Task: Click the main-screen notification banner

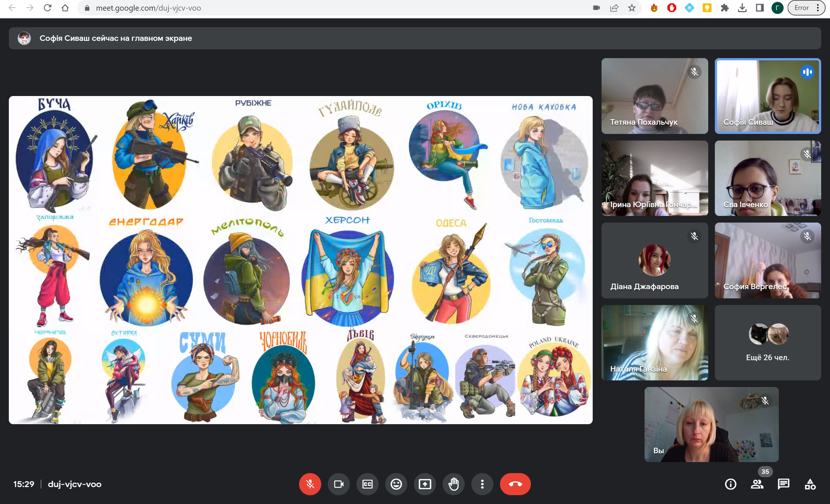Action: (415, 38)
